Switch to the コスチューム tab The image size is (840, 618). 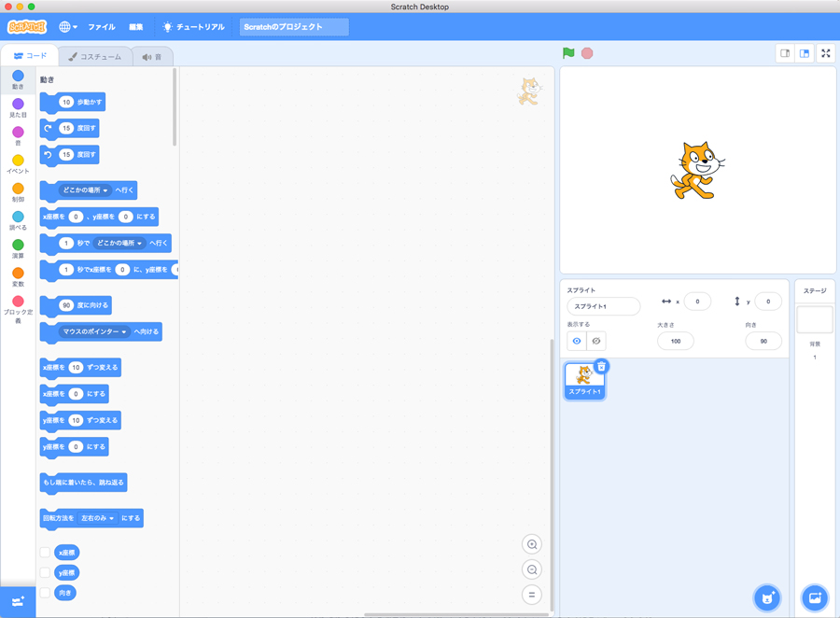pyautogui.click(x=94, y=57)
